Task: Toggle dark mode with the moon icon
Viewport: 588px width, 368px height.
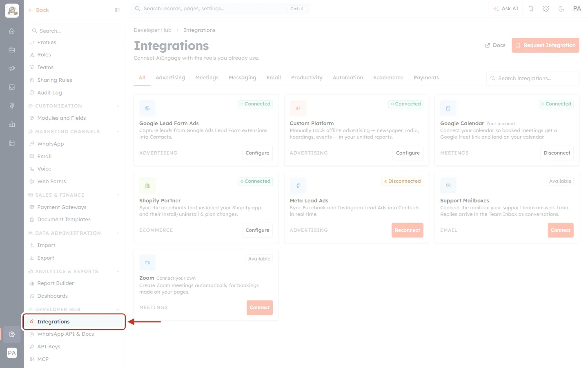Action: click(561, 9)
